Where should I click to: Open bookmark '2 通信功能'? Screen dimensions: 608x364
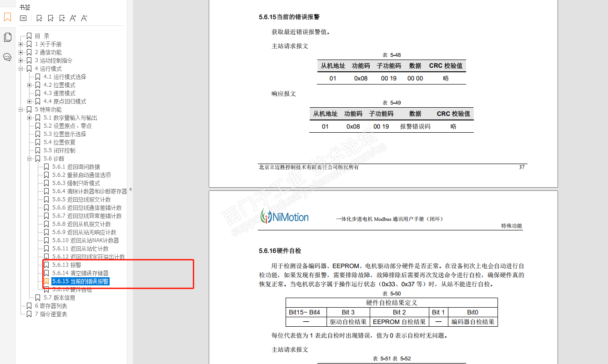click(x=48, y=52)
